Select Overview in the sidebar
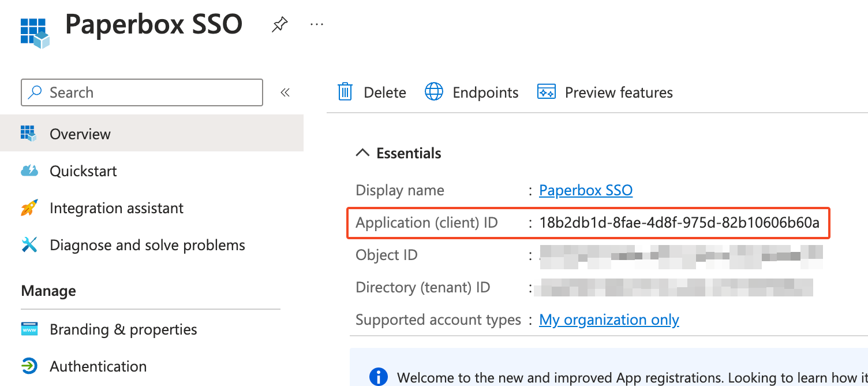 coord(80,133)
